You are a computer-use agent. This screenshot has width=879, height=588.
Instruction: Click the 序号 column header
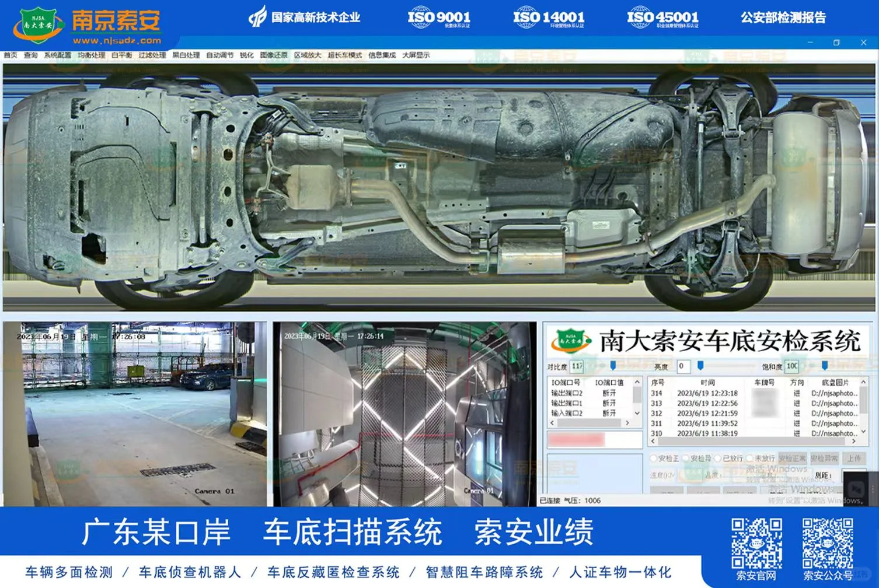tap(657, 383)
